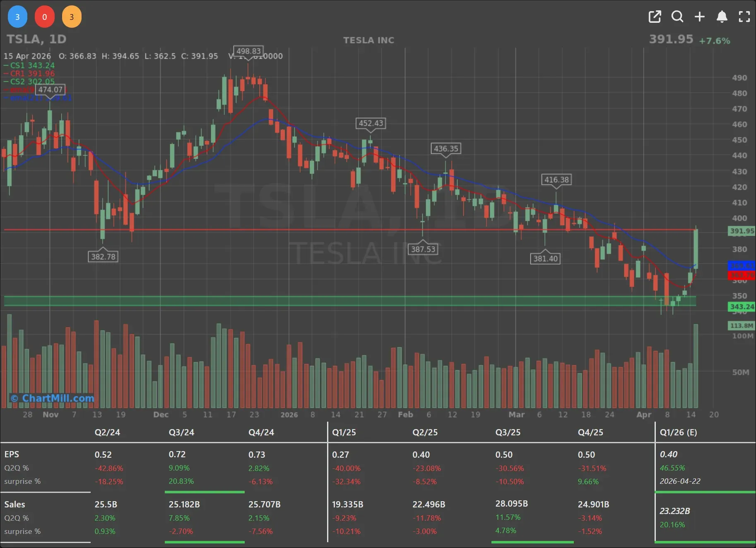Open the notifications bell
Screen dimensions: 756x548
pyautogui.click(x=722, y=17)
